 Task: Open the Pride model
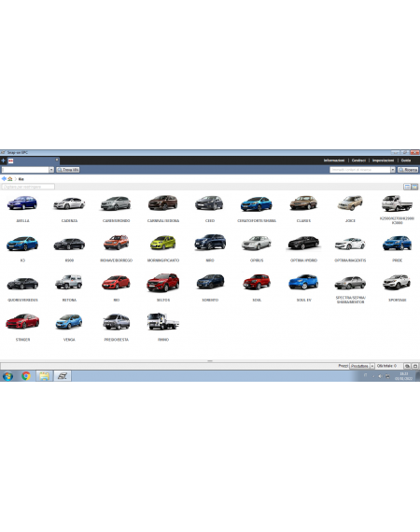(397, 244)
